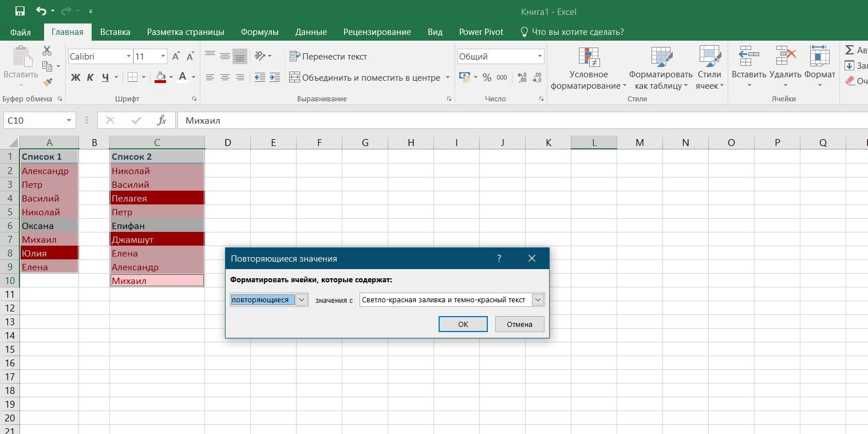Screen dimensions: 868x434
Task: Click the Format Painter brush icon
Action: click(47, 82)
